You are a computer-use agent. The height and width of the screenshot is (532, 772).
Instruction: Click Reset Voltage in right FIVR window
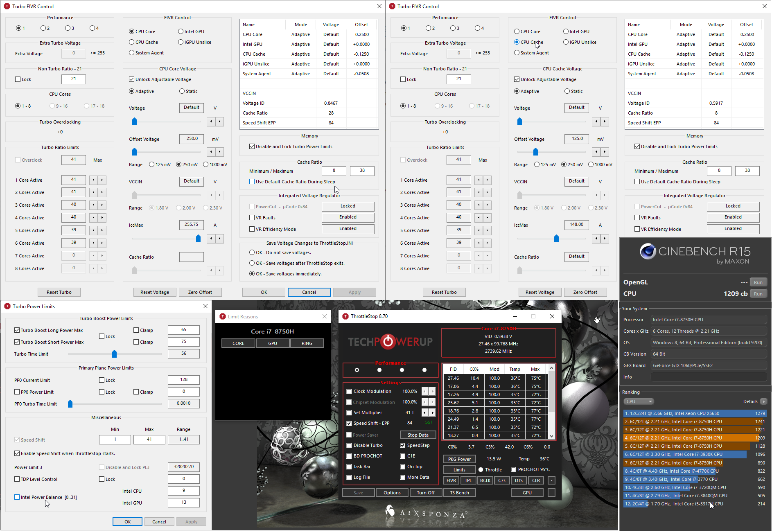point(540,292)
